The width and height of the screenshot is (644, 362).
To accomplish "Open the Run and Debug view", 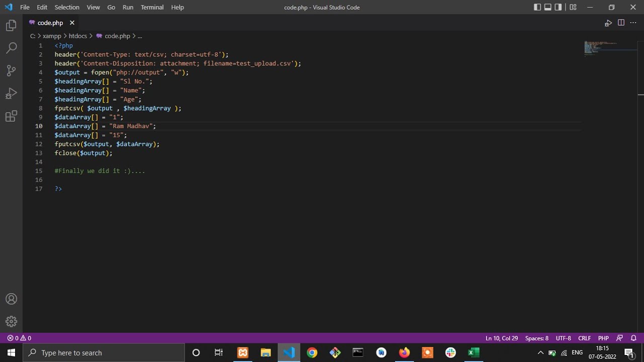I will [11, 94].
